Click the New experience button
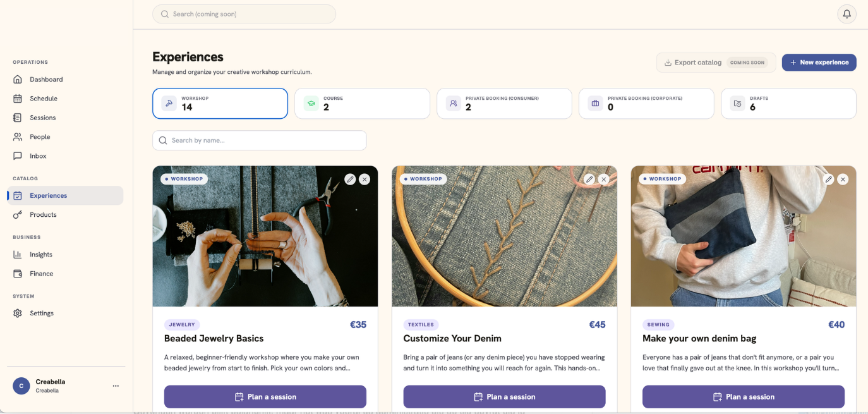The height and width of the screenshot is (414, 868). point(819,63)
